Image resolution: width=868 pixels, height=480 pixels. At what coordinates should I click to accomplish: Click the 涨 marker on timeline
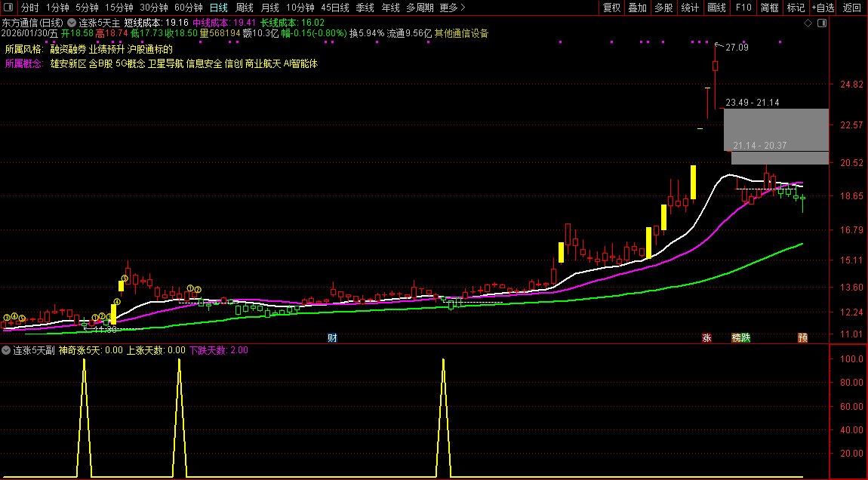pyautogui.click(x=706, y=337)
